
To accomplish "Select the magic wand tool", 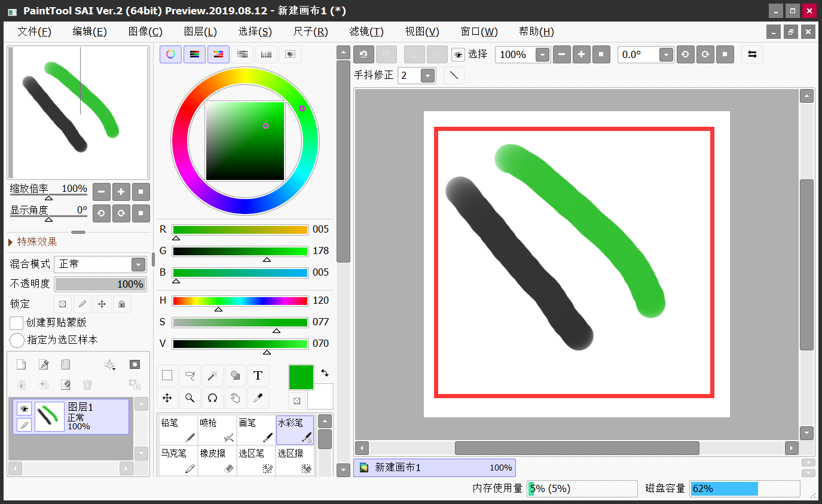I will [212, 375].
